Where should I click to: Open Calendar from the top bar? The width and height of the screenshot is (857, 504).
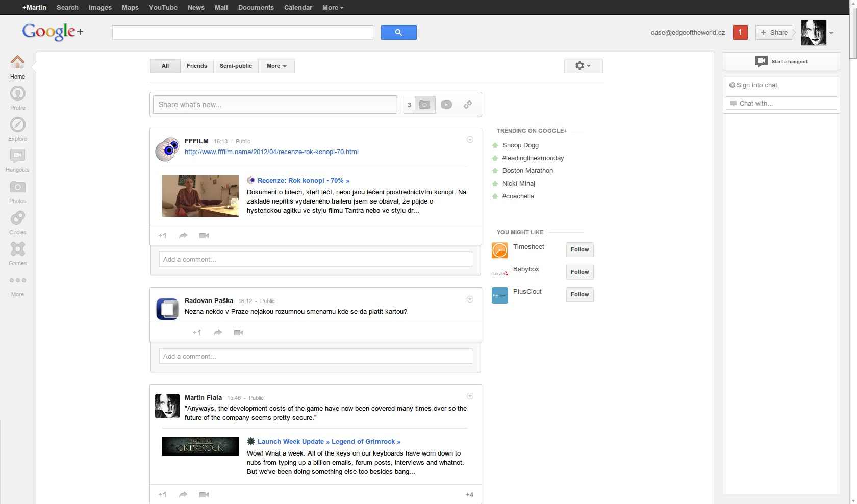tap(298, 7)
